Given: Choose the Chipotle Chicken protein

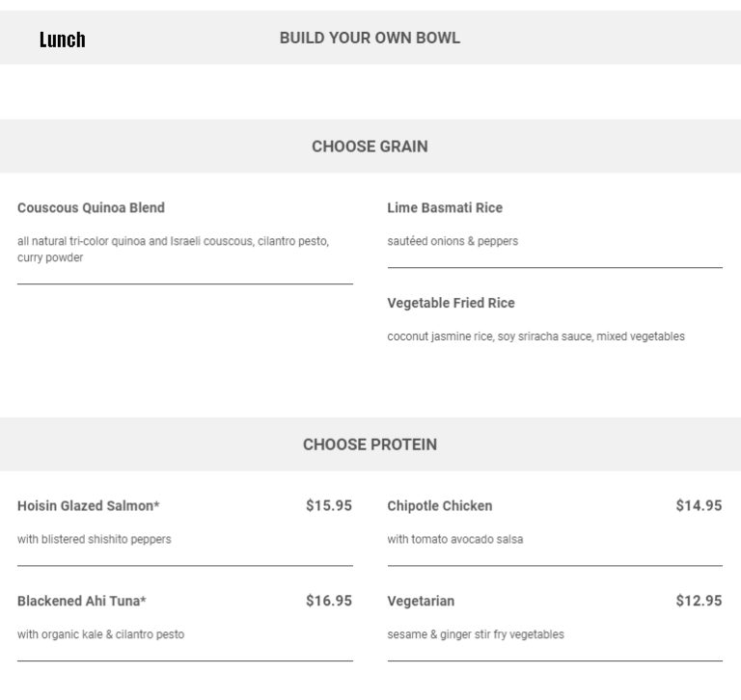Looking at the screenshot, I should [440, 505].
